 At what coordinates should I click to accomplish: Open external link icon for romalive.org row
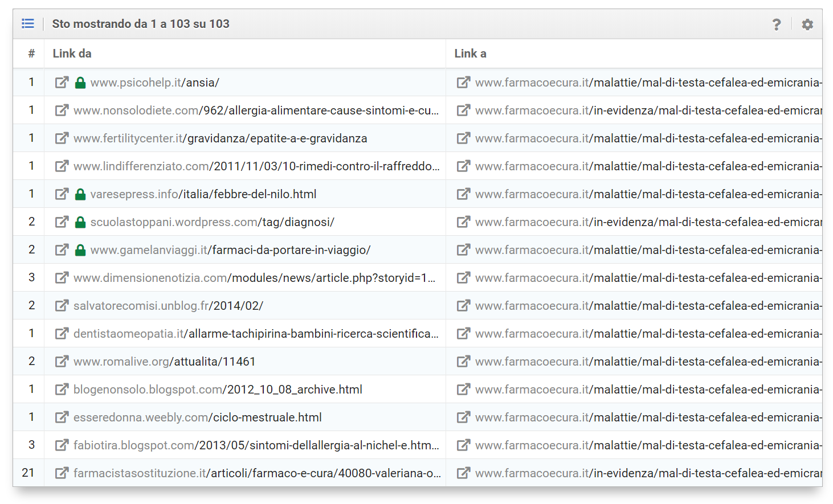point(62,361)
